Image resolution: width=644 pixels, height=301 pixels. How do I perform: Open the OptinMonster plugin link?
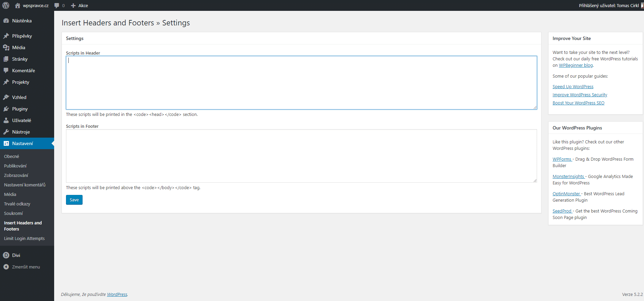tap(567, 194)
